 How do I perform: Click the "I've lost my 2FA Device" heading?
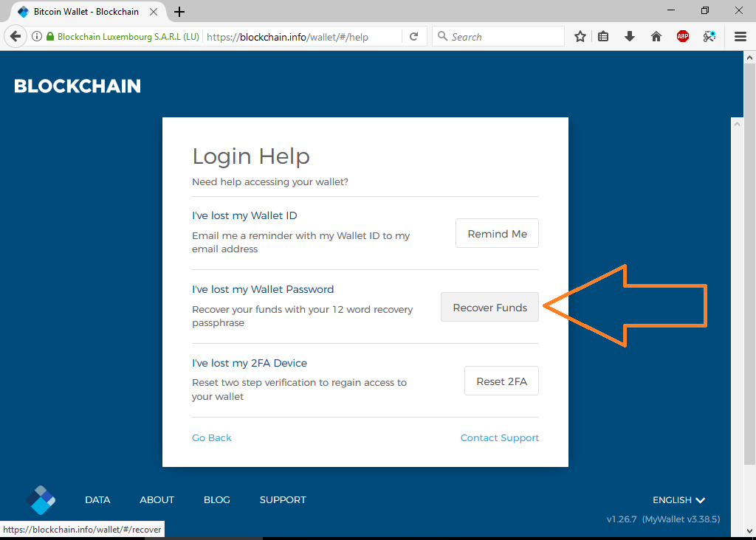pyautogui.click(x=250, y=363)
